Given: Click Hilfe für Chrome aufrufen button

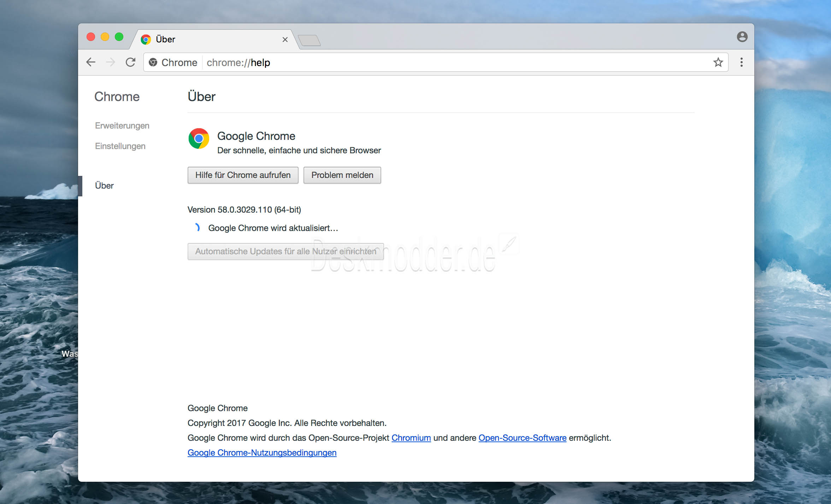Looking at the screenshot, I should (x=243, y=175).
